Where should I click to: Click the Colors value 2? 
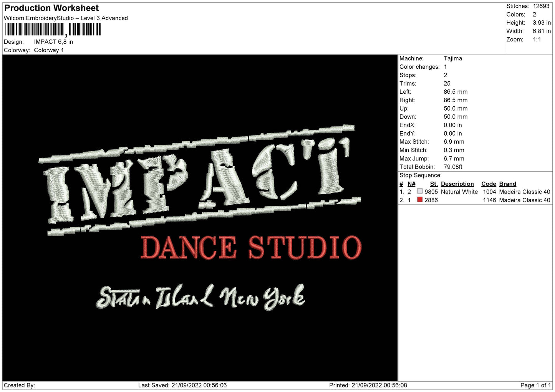(x=534, y=15)
